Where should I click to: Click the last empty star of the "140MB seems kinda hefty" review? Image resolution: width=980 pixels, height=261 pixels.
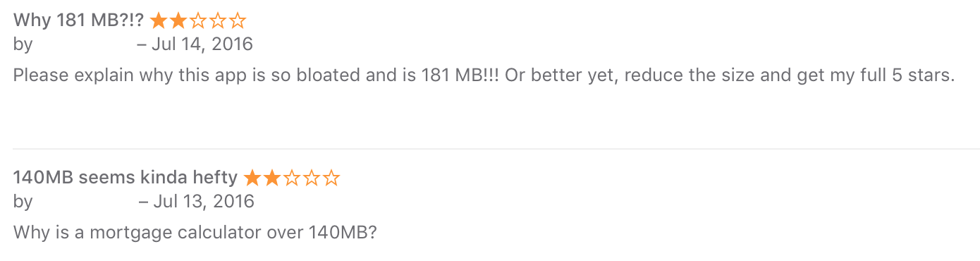tap(331, 178)
